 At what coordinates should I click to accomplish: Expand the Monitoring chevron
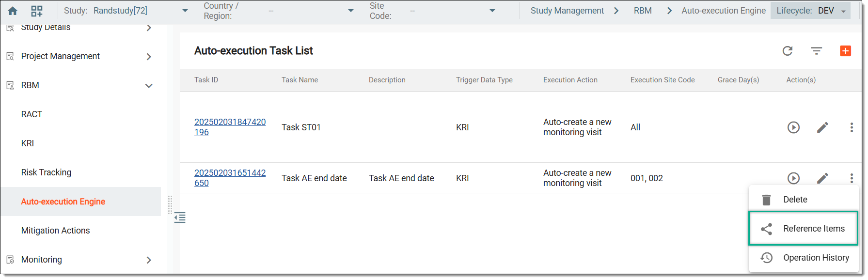(149, 260)
